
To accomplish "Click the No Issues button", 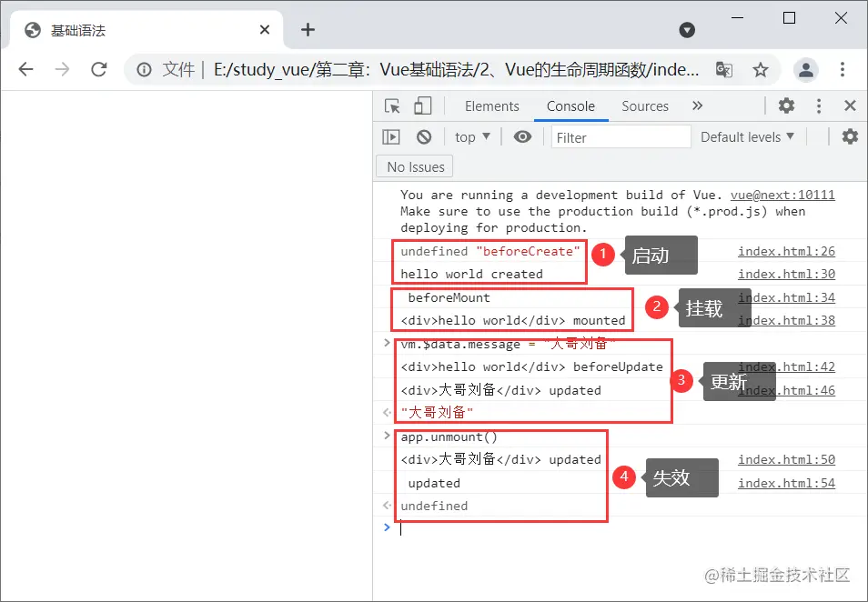I will (x=414, y=166).
